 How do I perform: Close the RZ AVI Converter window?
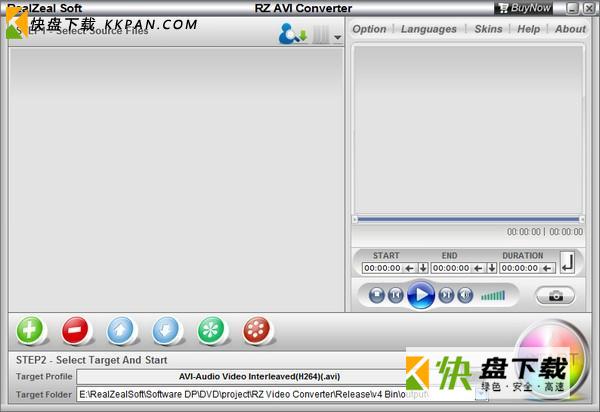point(589,8)
